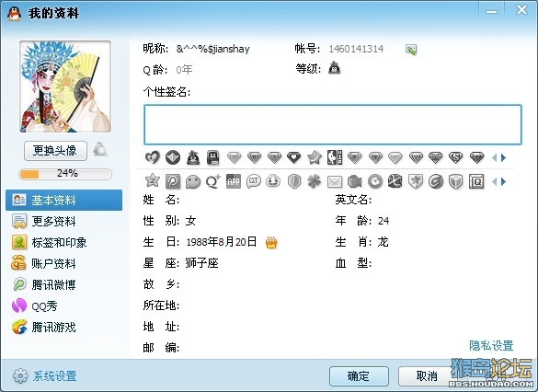The width and height of the screenshot is (538, 392).
Task: Click the 取消 button
Action: (427, 376)
